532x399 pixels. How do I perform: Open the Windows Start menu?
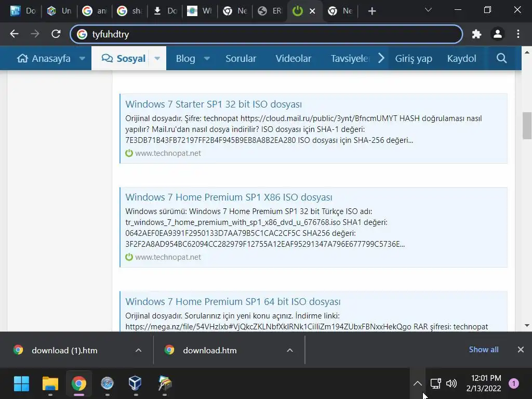pyautogui.click(x=21, y=384)
